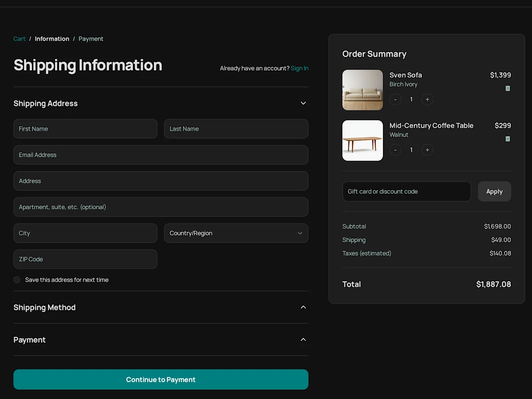Screen dimensions: 532x399
Task: Expand the Payment section chevron
Action: tap(303, 340)
